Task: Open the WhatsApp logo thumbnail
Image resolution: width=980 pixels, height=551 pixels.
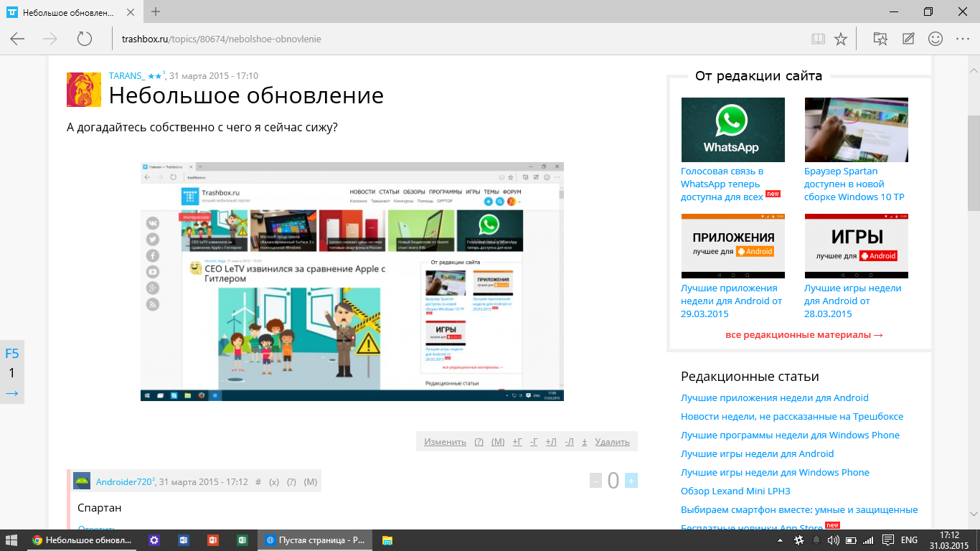Action: [x=732, y=130]
